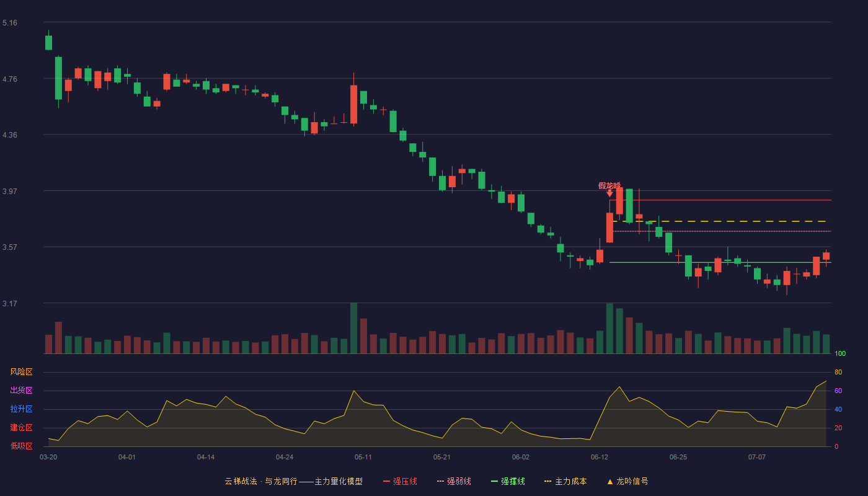Viewport: 868px width, 496px height.
Task: Click the 06-25 date axis label
Action: pyautogui.click(x=678, y=457)
